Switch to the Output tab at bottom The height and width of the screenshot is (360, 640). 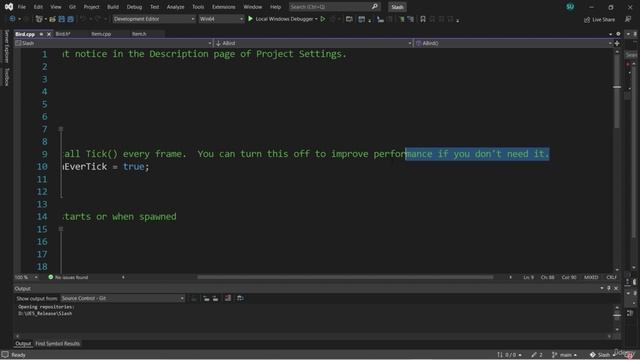tap(23, 344)
